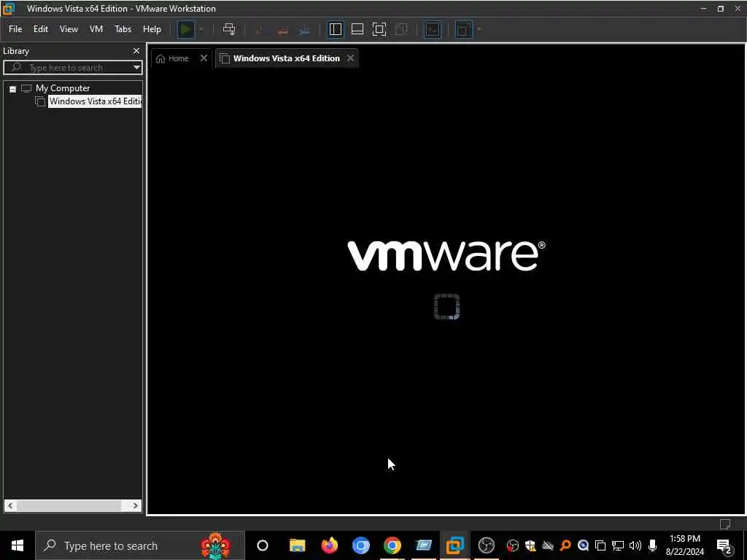The image size is (747, 560).
Task: Collapse the My Computer tree node
Action: tap(13, 89)
